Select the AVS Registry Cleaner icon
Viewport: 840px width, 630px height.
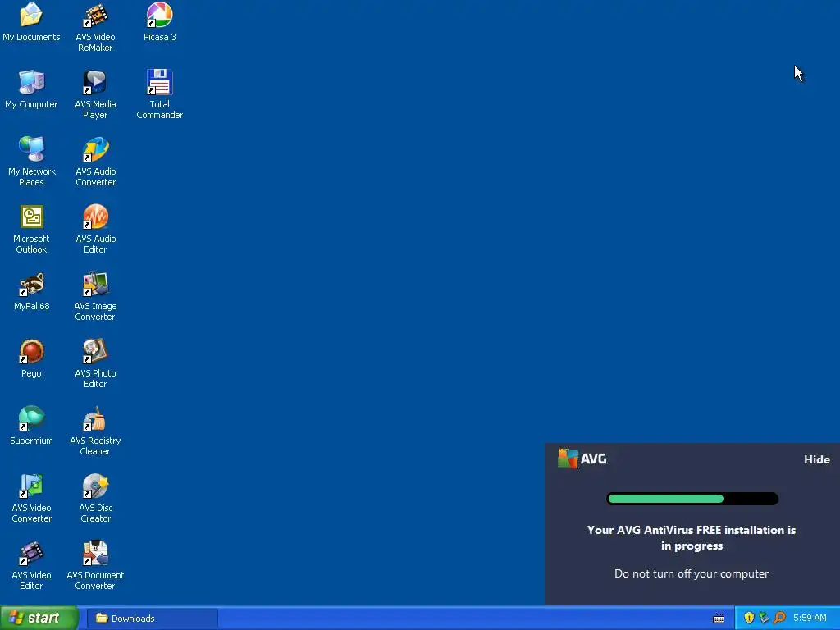pyautogui.click(x=95, y=431)
